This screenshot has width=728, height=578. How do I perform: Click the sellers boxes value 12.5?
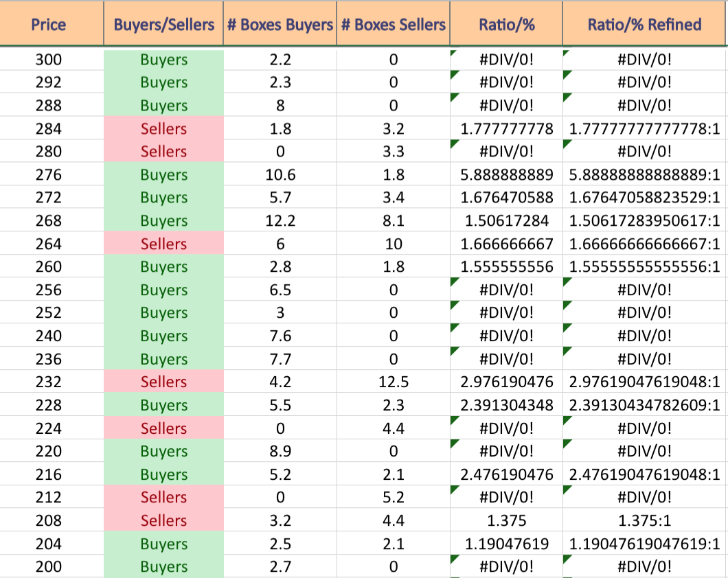point(394,382)
